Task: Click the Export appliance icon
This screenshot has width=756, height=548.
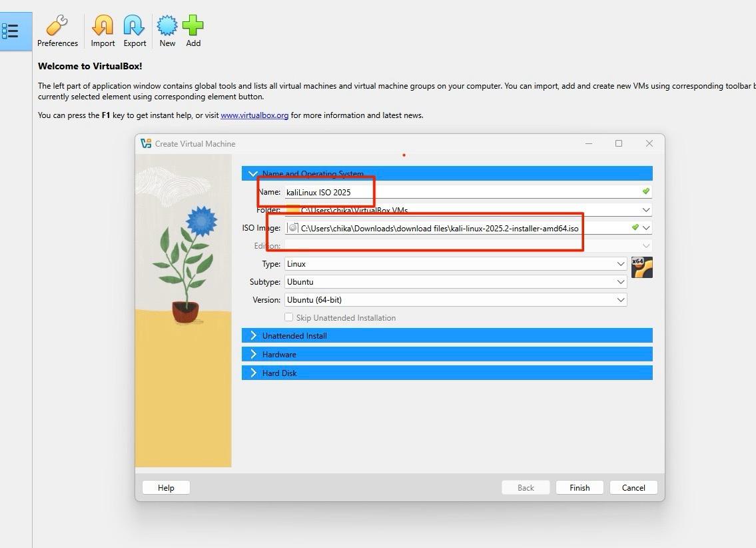Action: coord(135,31)
